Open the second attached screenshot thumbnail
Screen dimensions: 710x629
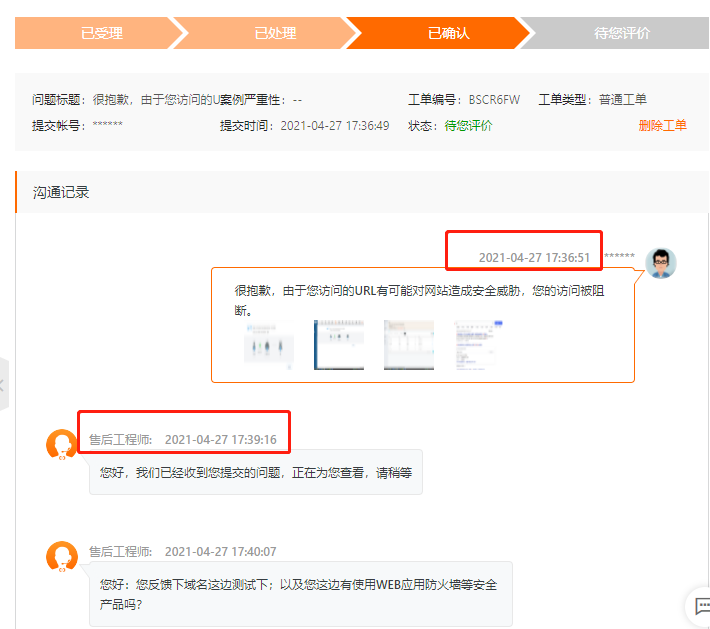point(339,345)
